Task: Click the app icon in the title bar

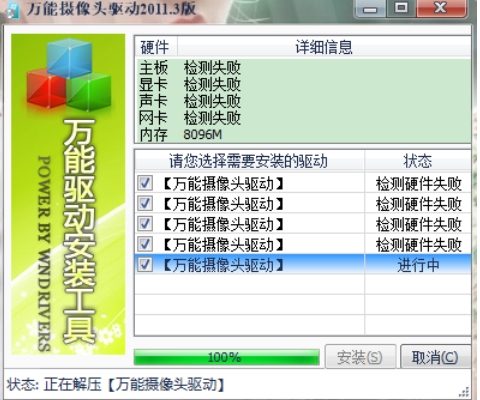Action: 12,10
